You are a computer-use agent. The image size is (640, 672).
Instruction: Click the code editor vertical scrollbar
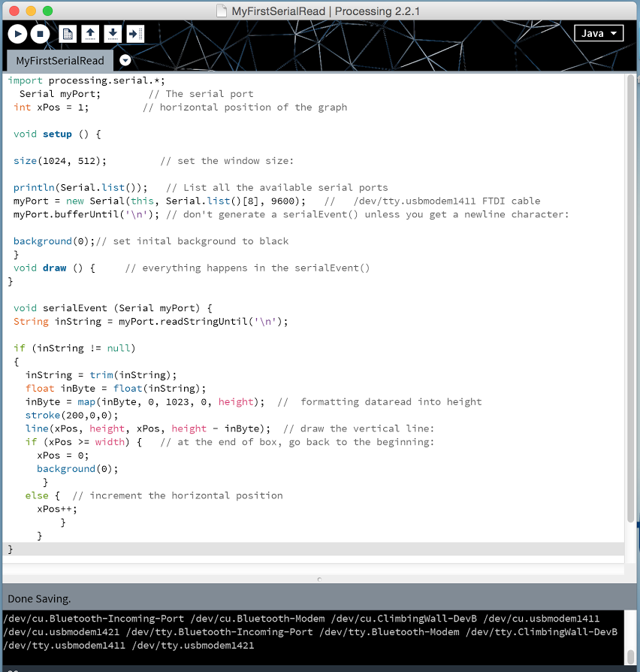click(630, 298)
